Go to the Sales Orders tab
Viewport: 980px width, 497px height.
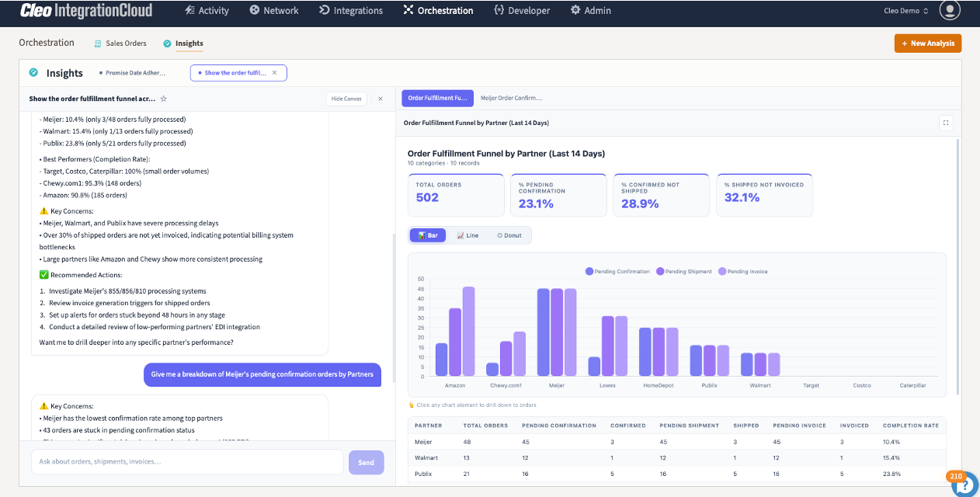tap(120, 43)
